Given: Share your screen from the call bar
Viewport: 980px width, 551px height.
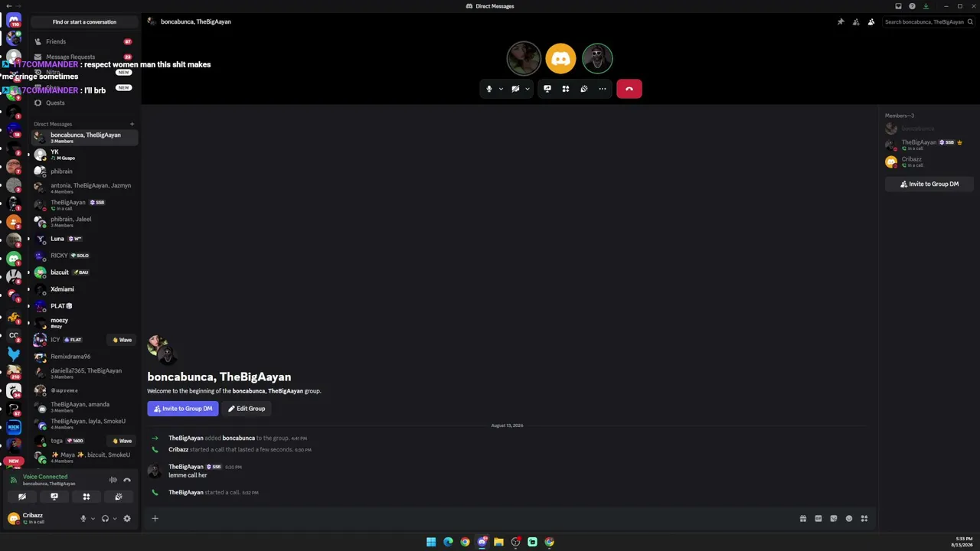Looking at the screenshot, I should pos(547,89).
